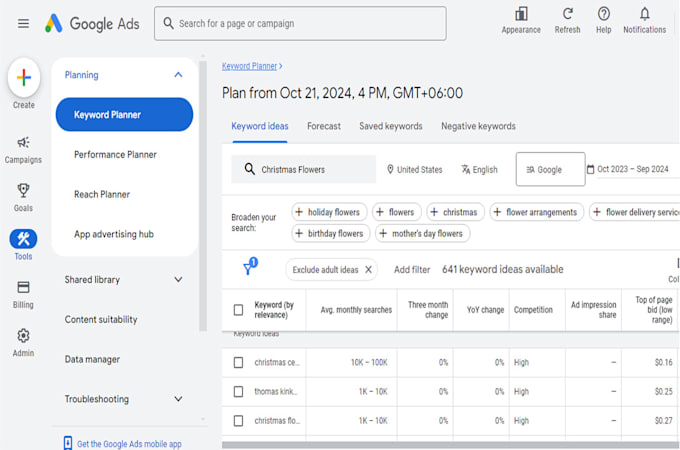Open date range Oct 2023 – Sep 2024
Viewport: 680px width, 450px height.
(628, 169)
